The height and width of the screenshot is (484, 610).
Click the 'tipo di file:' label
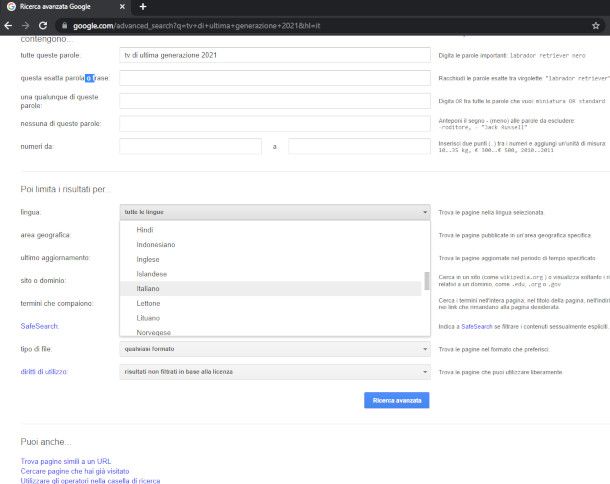click(36, 349)
